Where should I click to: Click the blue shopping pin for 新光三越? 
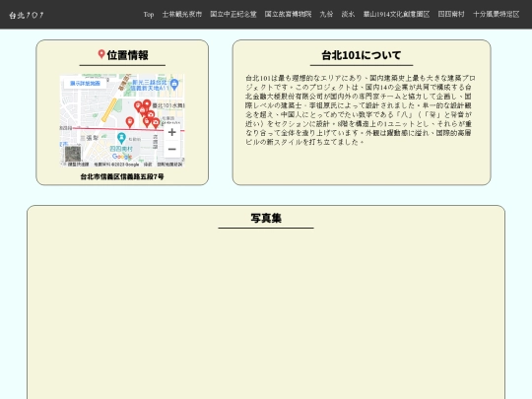(x=174, y=84)
